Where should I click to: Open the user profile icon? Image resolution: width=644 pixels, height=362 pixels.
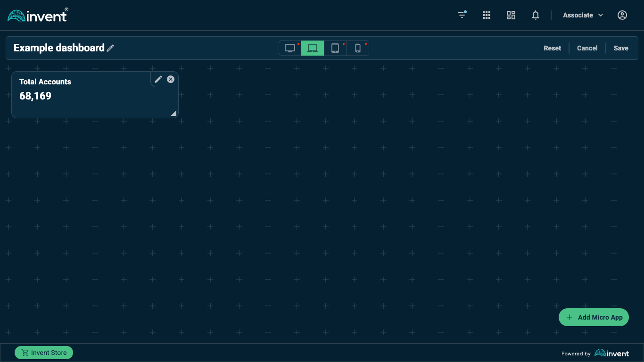pyautogui.click(x=622, y=15)
